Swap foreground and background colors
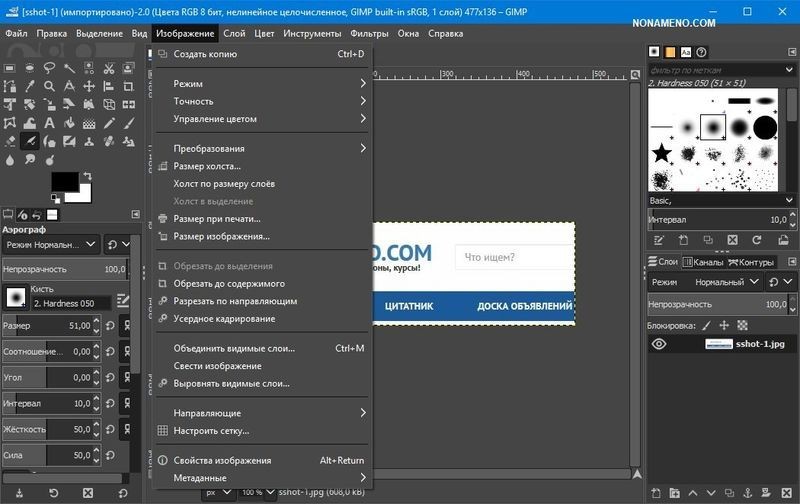Screen dimensions: 800x504 pos(88,176)
